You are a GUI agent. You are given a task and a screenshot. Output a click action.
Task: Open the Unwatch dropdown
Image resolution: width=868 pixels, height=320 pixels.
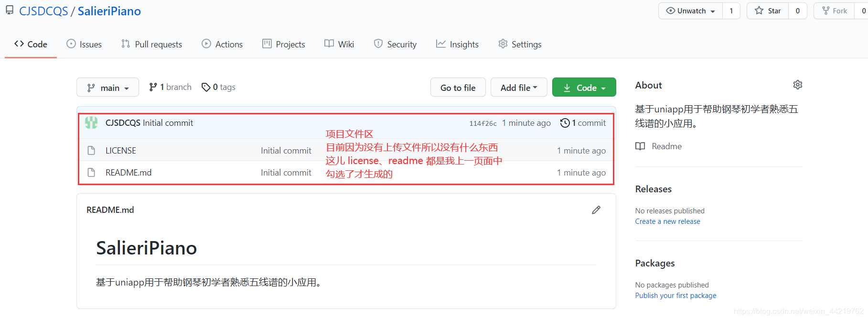[691, 11]
